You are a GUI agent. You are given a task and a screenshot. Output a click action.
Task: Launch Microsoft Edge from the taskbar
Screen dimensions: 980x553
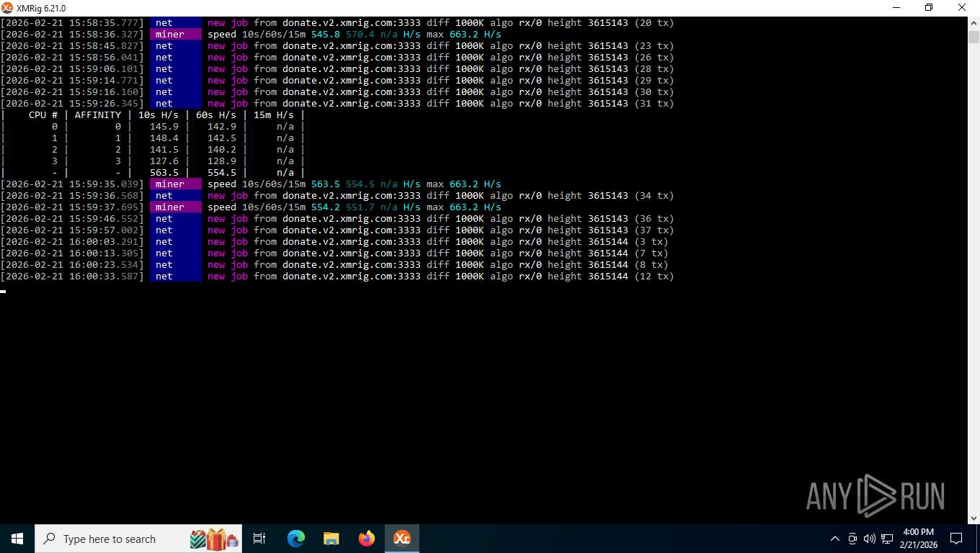pyautogui.click(x=295, y=539)
